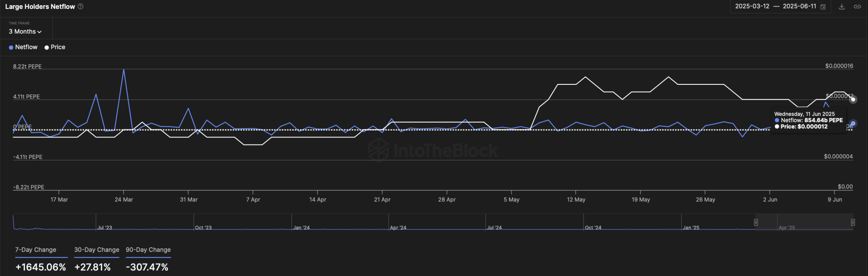Click the Oct '23 navigator label
This screenshot has width=868, height=276.
pyautogui.click(x=203, y=228)
